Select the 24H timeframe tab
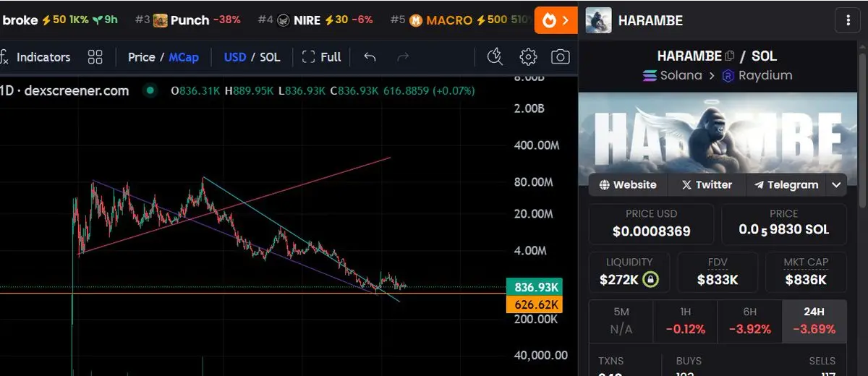Viewport: 868px width, 376px height. [x=814, y=321]
